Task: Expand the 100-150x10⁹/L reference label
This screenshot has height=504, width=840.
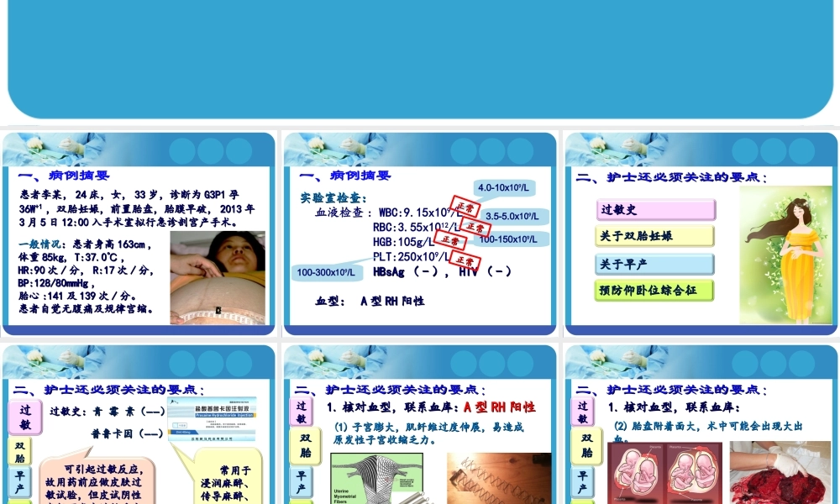Action: tap(507, 239)
